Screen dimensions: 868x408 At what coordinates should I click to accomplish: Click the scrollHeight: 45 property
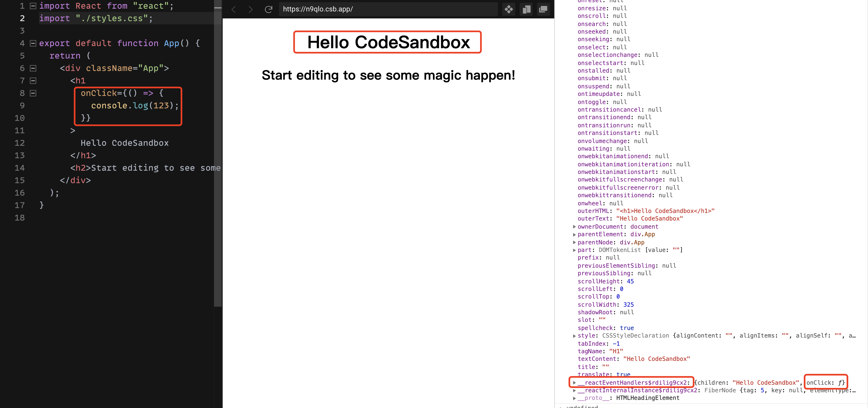click(x=605, y=281)
